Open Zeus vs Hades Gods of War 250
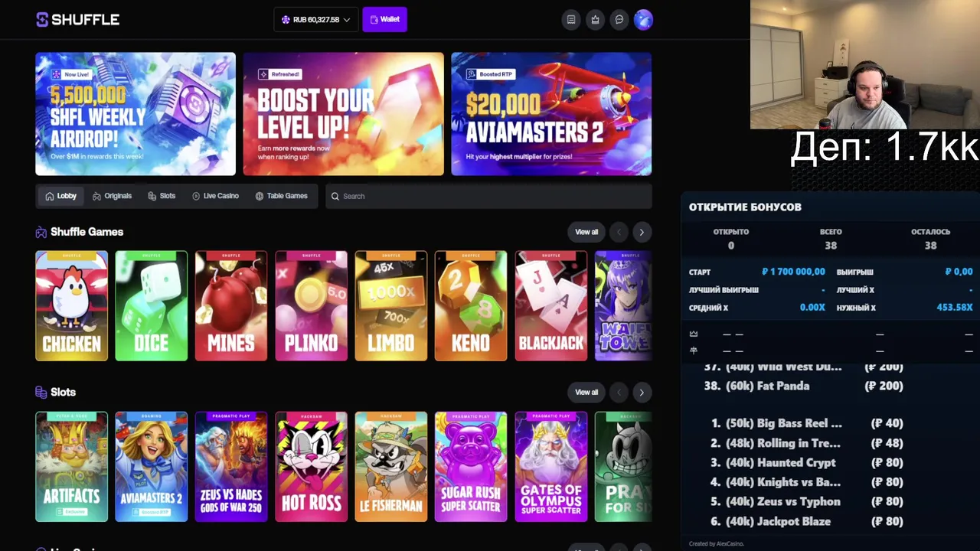The width and height of the screenshot is (980, 551). (x=231, y=467)
